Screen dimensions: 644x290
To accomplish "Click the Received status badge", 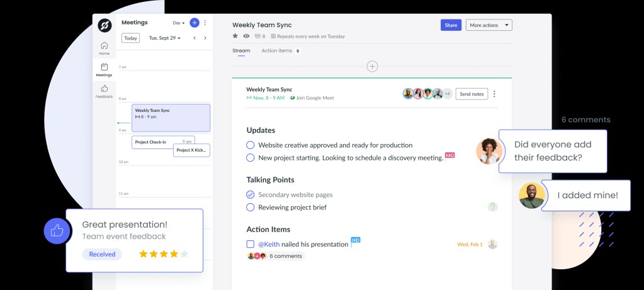I will [x=102, y=254].
